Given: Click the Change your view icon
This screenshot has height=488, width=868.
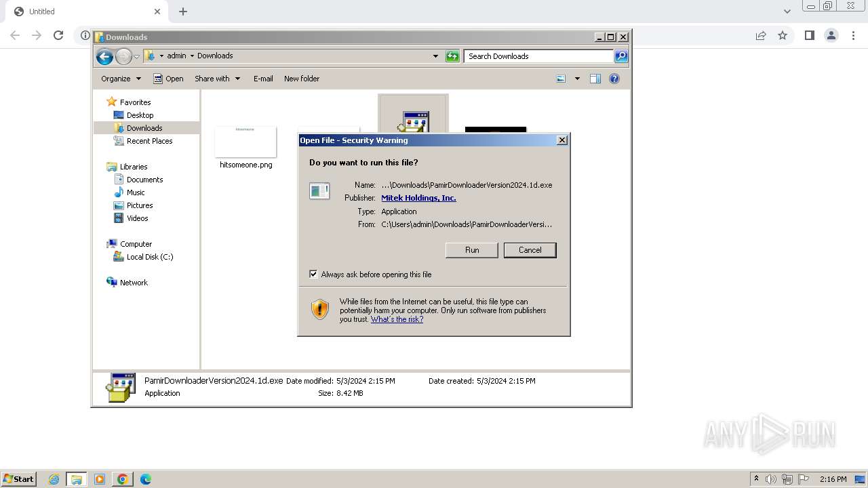Looking at the screenshot, I should [561, 79].
